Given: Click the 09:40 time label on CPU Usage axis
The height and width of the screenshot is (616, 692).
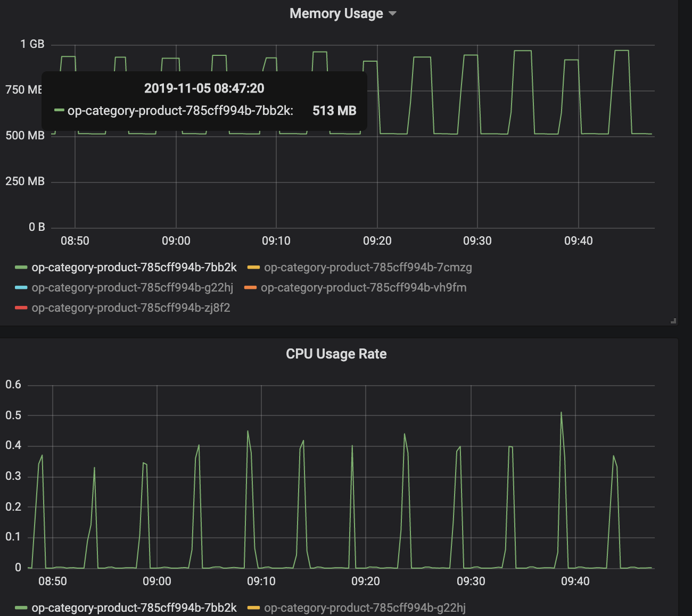Looking at the screenshot, I should (575, 581).
